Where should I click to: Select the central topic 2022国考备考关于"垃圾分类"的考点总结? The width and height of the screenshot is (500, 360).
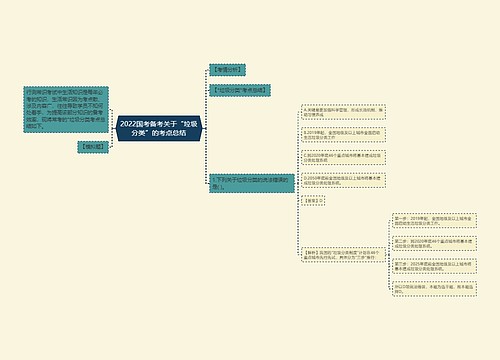pyautogui.click(x=159, y=128)
